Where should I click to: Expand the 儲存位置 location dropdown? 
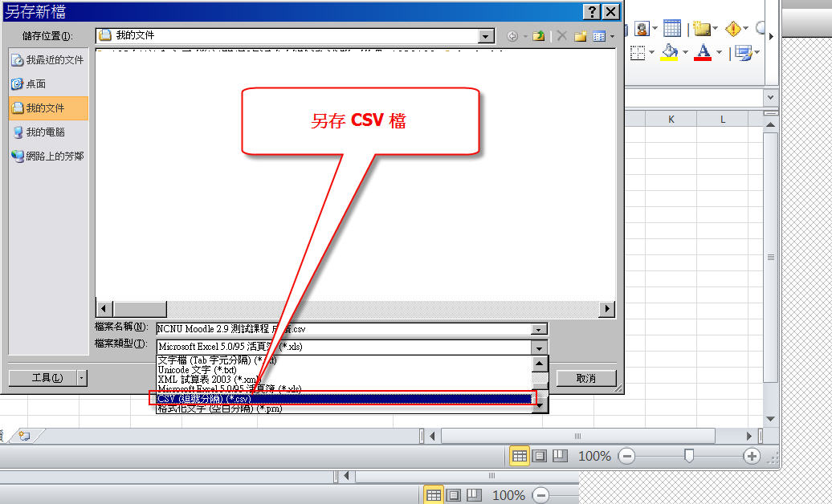(485, 36)
